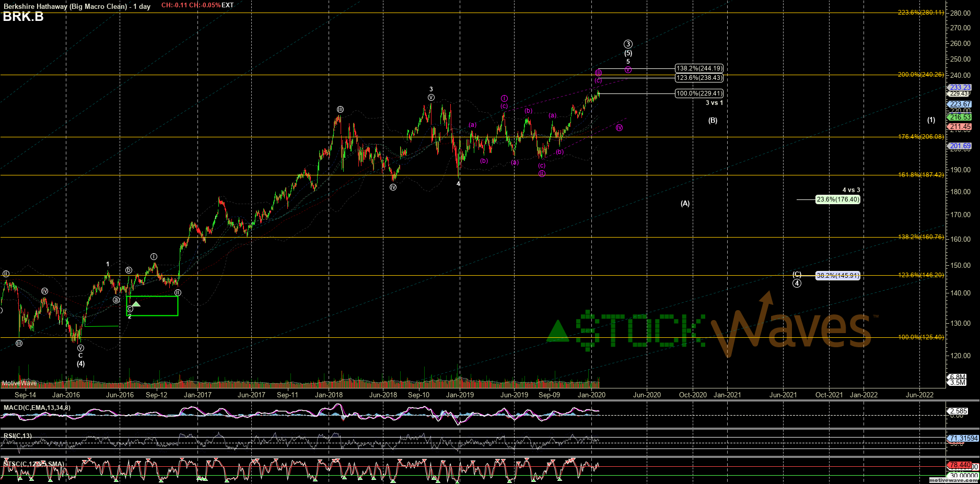Click the circled 3 wave label at top
The width and height of the screenshot is (980, 484).
coord(628,44)
